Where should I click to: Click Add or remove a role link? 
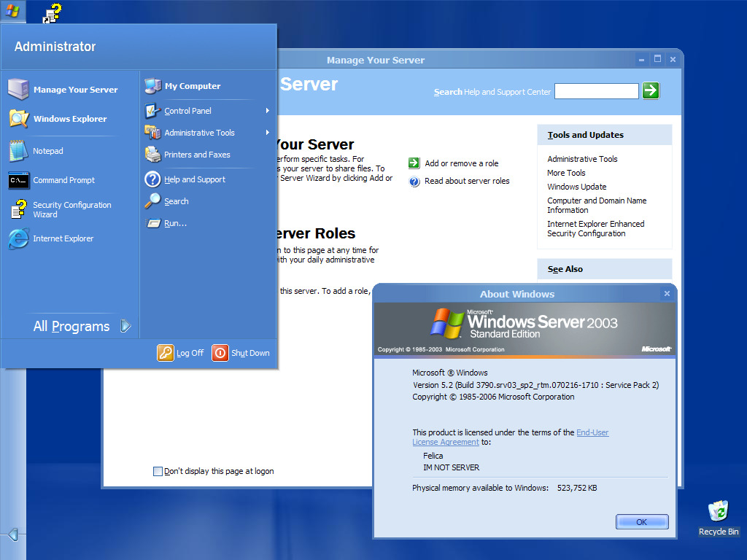(x=462, y=163)
